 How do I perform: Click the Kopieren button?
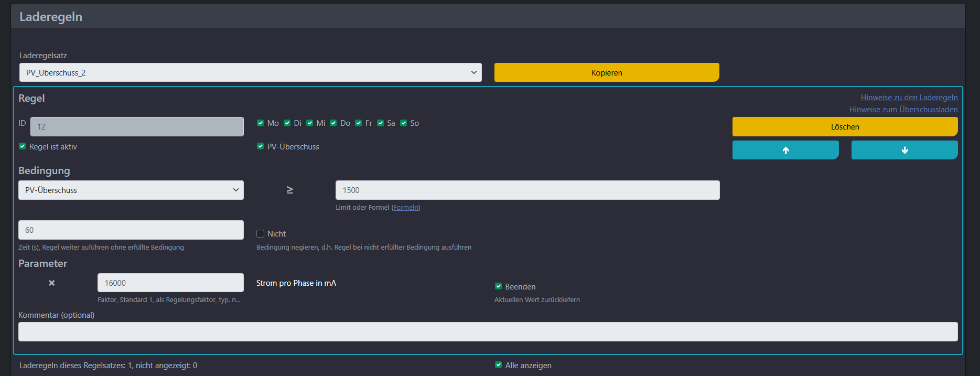coord(606,72)
